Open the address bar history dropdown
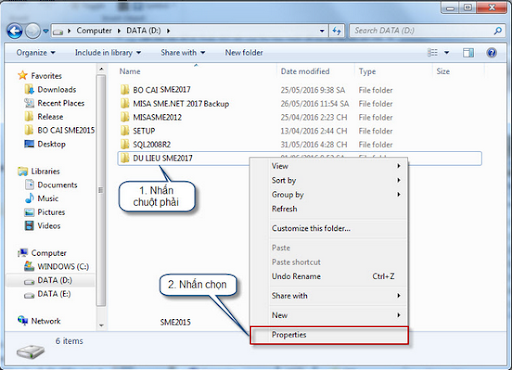This screenshot has height=370, width=512. click(322, 31)
